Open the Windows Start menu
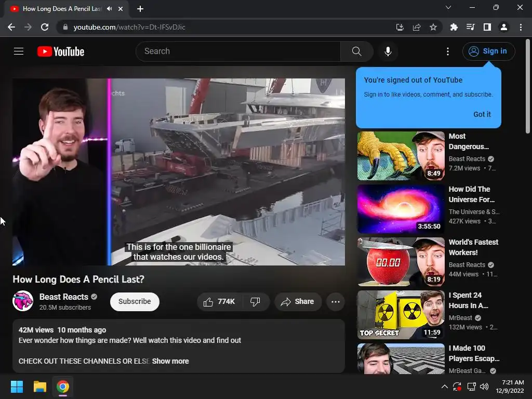532x399 pixels. pos(17,387)
